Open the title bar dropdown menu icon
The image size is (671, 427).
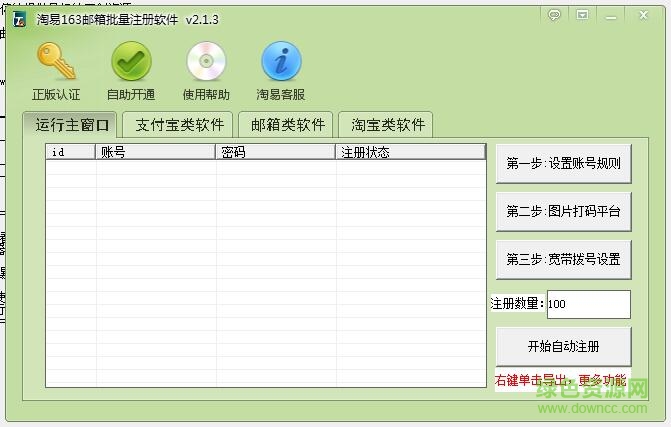click(x=582, y=15)
